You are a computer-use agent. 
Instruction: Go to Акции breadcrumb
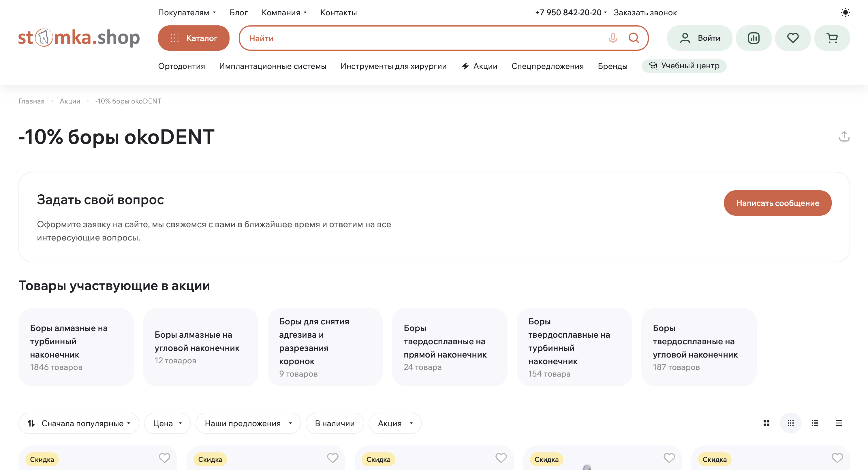tap(70, 101)
